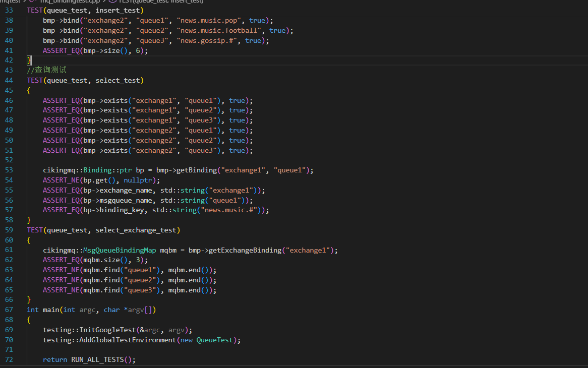Click line number 66
This screenshot has height=368, width=588.
pyautogui.click(x=9, y=300)
